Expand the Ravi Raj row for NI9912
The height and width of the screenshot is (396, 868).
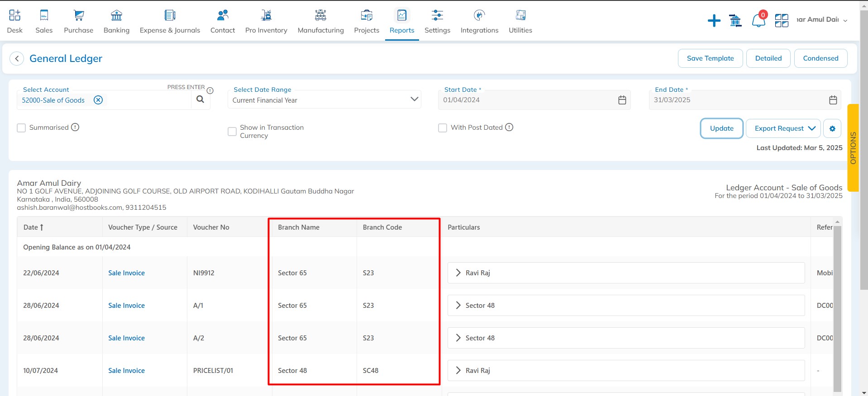coord(458,273)
